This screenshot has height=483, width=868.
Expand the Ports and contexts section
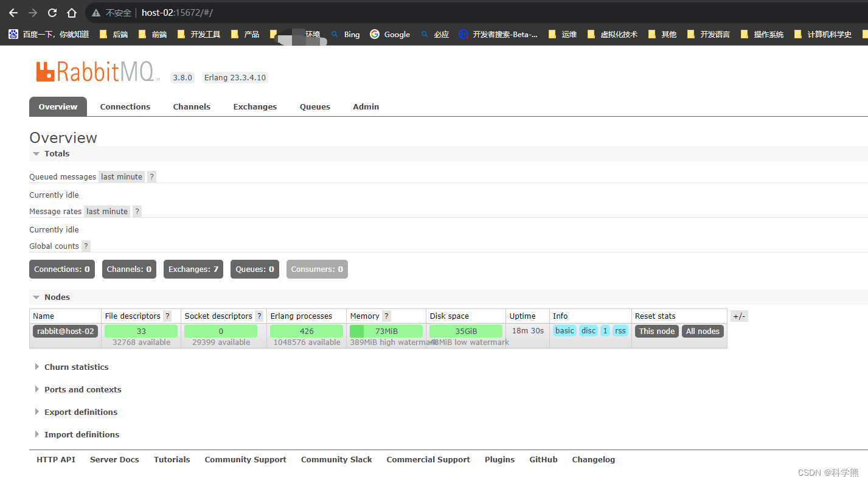click(78, 390)
